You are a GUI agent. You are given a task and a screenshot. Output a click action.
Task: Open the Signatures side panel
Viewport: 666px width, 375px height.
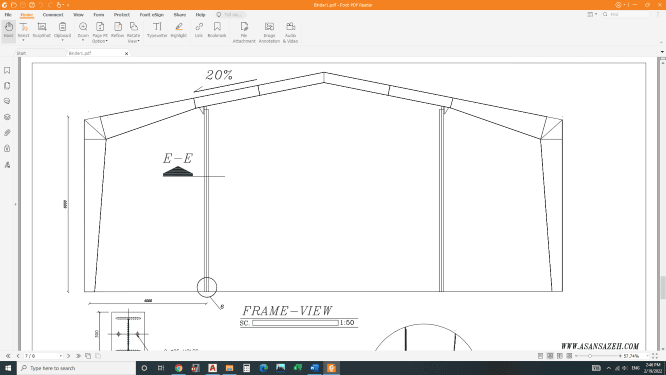[7, 165]
